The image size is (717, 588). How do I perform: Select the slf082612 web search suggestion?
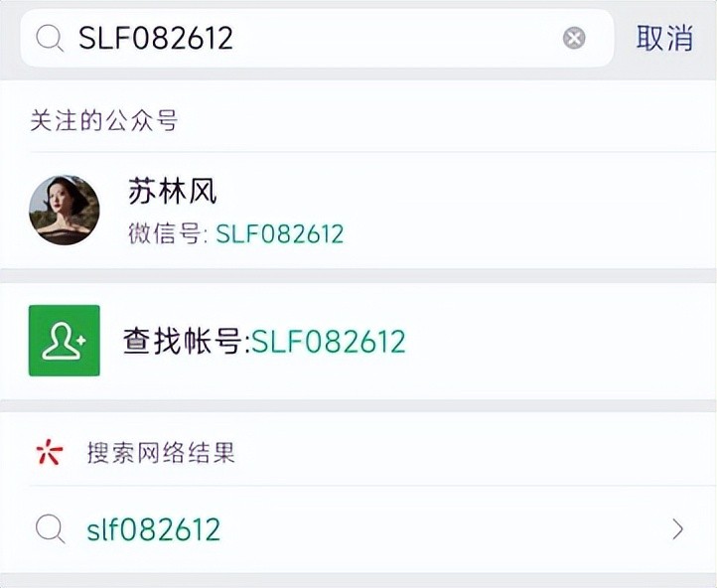[153, 529]
